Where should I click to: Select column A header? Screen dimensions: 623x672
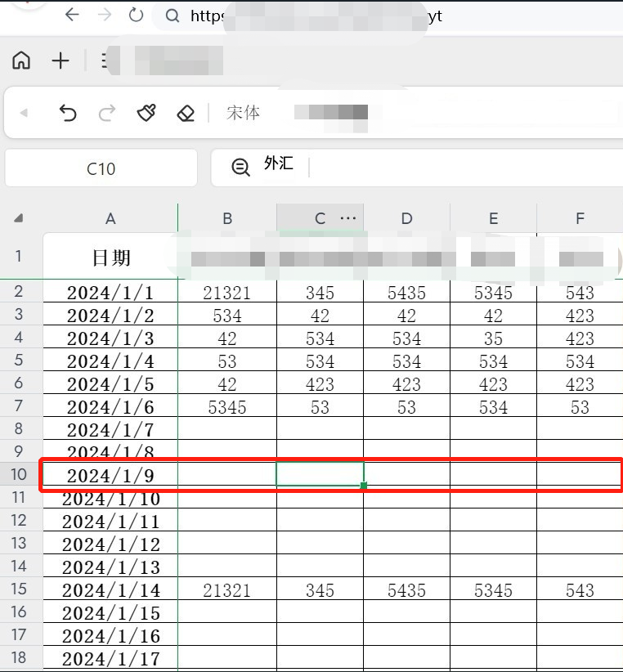coord(110,218)
